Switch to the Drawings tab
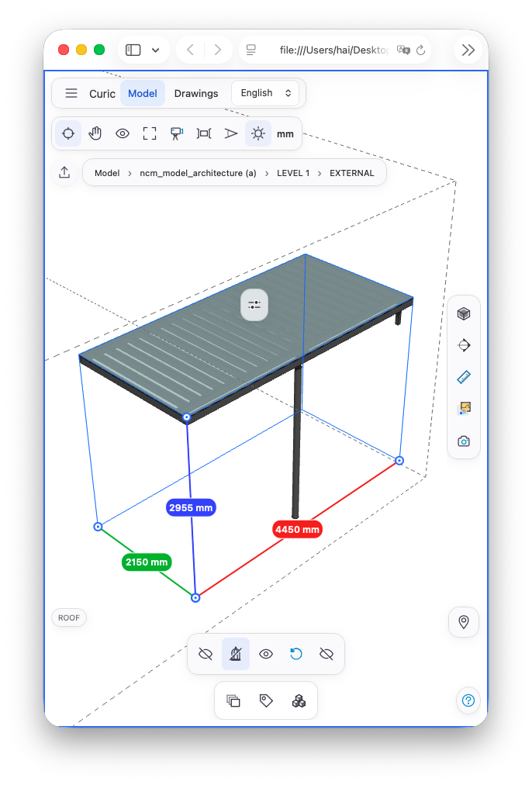 (x=196, y=93)
